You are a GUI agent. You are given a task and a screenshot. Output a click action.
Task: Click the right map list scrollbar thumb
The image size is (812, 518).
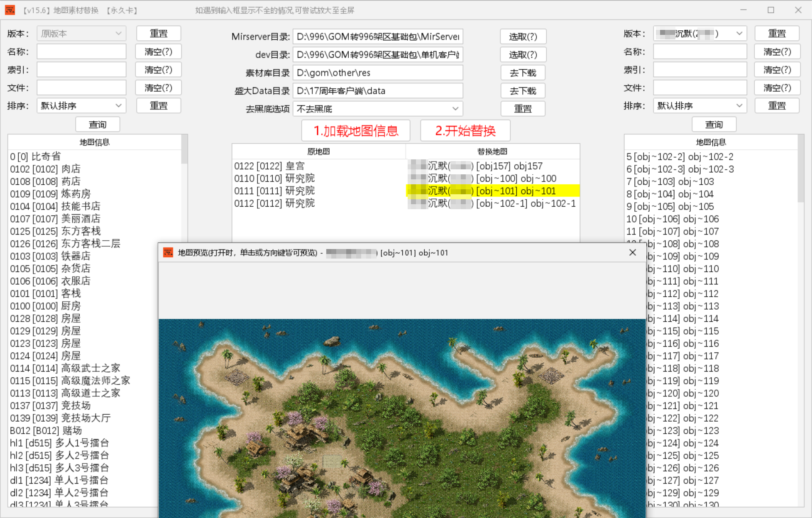point(801,169)
